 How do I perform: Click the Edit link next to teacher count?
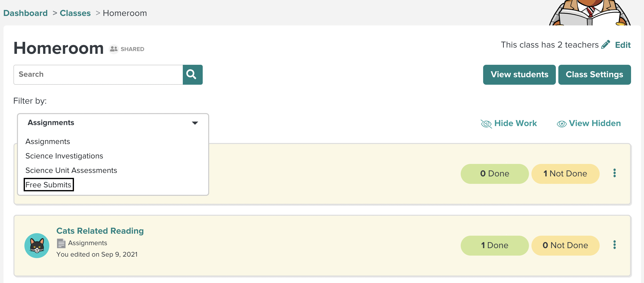[x=623, y=45]
